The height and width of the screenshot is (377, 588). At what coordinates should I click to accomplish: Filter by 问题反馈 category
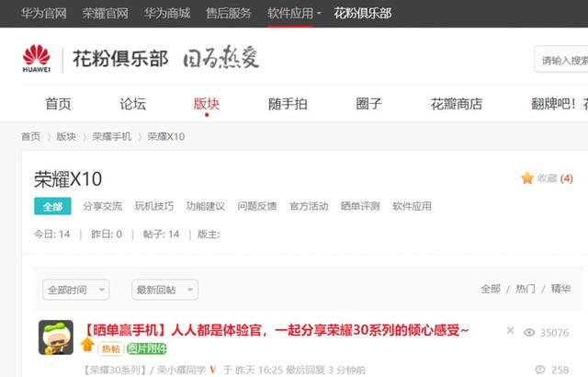coord(257,206)
